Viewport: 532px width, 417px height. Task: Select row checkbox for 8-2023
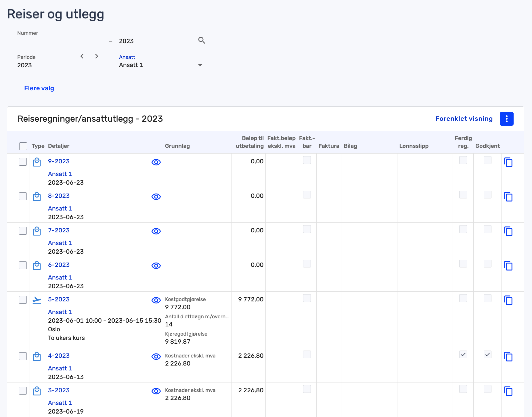pos(23,196)
